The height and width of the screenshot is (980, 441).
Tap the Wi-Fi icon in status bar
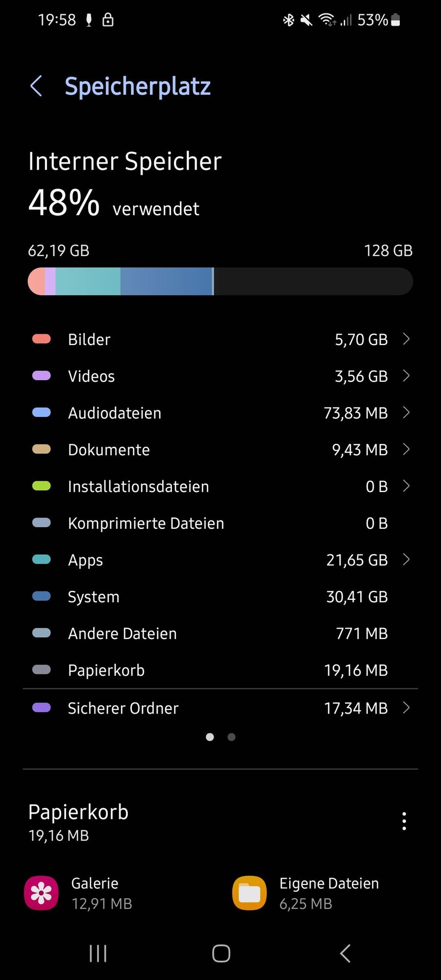tap(327, 20)
